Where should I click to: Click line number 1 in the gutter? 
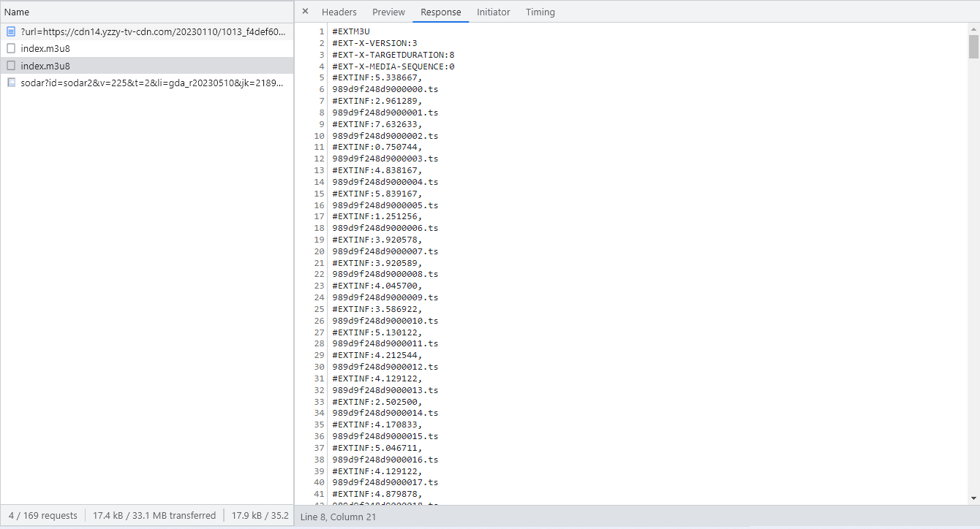pyautogui.click(x=321, y=31)
